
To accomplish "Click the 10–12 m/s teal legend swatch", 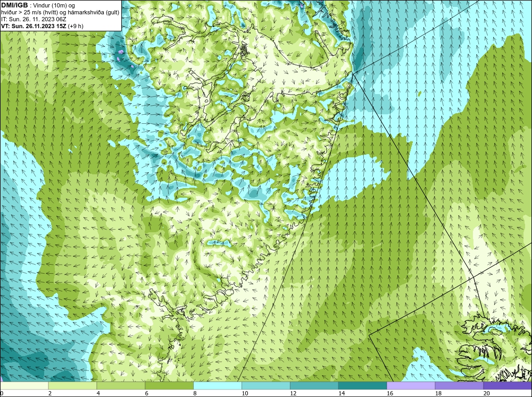I will [x=266, y=386].
